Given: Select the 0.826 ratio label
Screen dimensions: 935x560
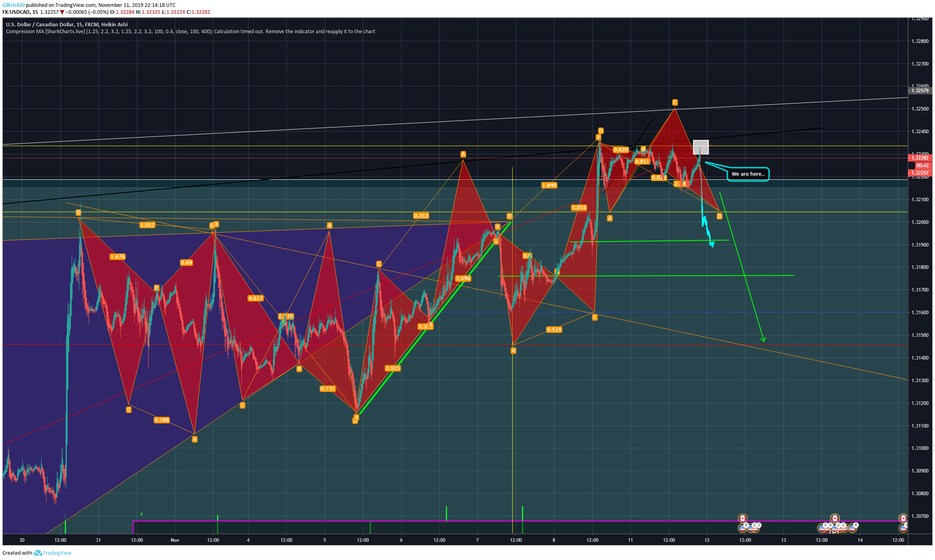Looking at the screenshot, I should coord(621,150).
